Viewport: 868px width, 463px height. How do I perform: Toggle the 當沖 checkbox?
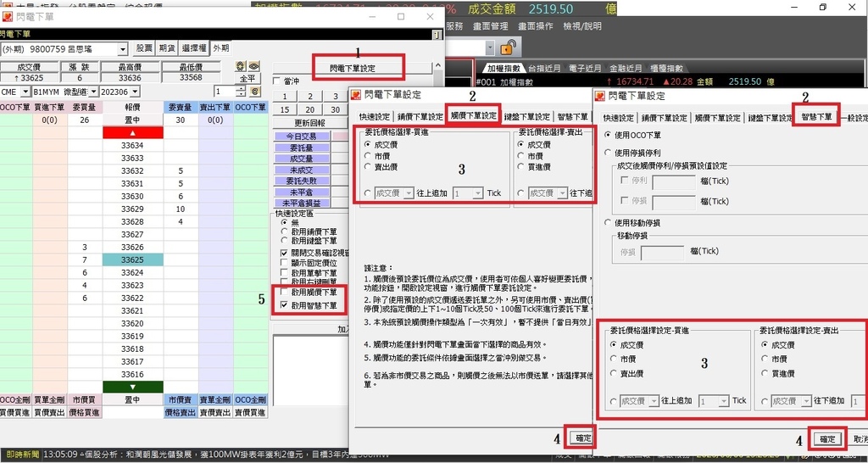click(x=277, y=81)
